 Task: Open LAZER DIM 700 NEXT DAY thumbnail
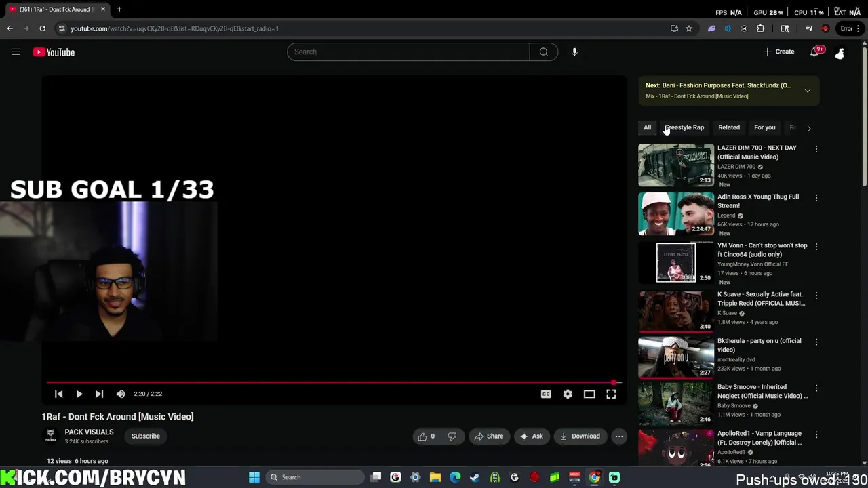(x=676, y=165)
